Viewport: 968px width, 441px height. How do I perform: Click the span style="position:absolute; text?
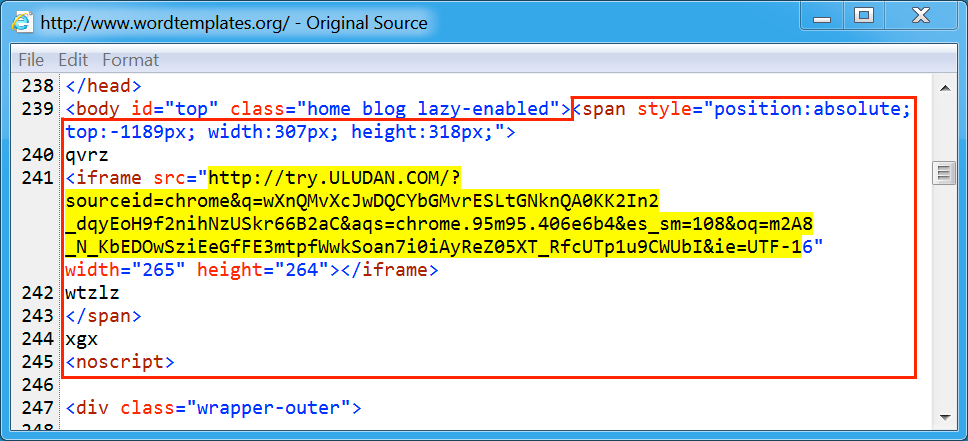pos(747,109)
